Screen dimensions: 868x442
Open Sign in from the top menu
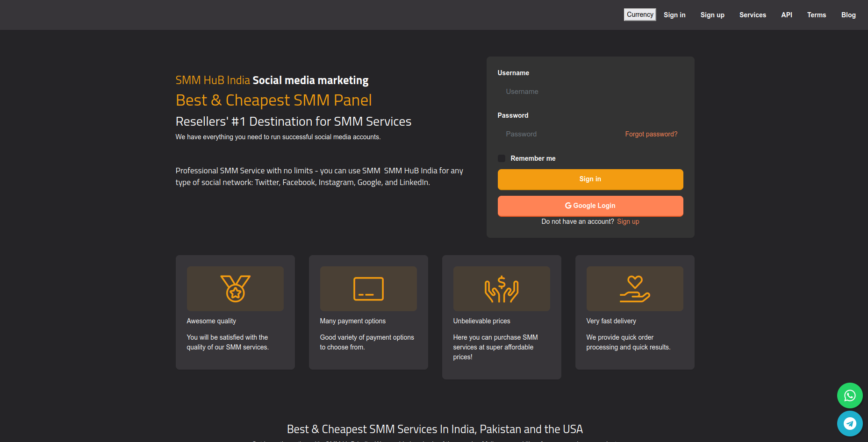[674, 15]
